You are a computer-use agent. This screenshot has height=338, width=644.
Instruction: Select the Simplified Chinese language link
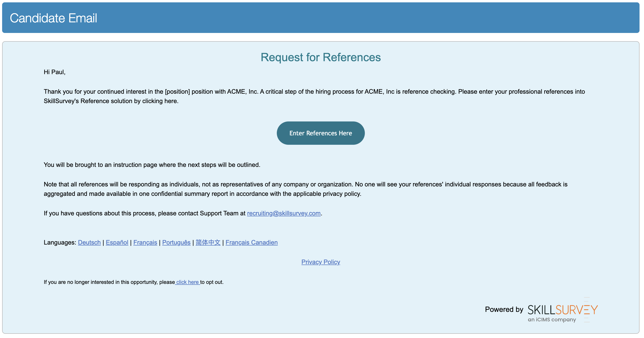click(x=208, y=242)
